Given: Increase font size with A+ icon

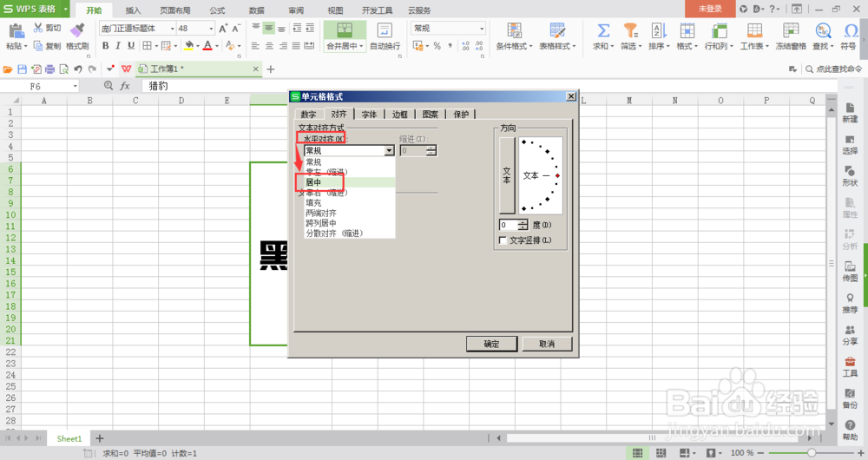Looking at the screenshot, I should pos(223,29).
